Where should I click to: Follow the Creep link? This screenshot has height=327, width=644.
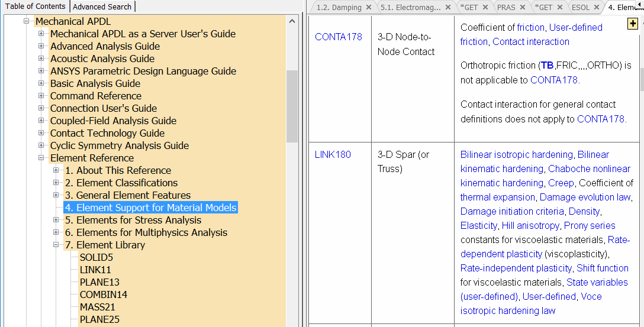click(561, 183)
